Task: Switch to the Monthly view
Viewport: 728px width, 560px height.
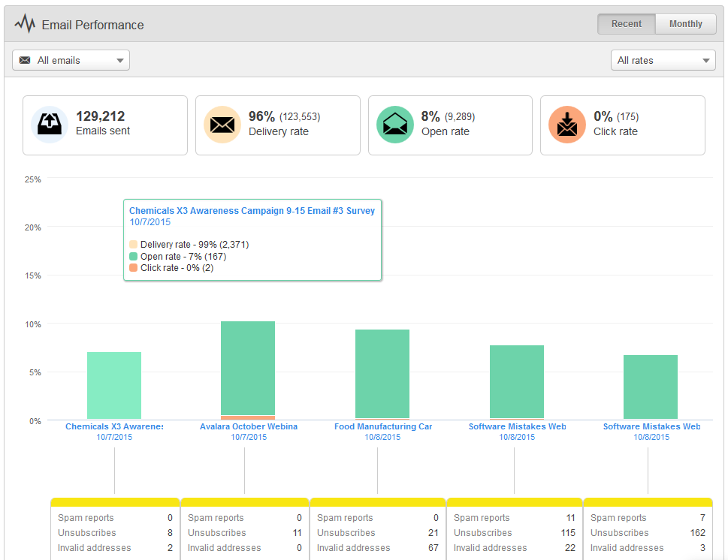Action: click(684, 23)
